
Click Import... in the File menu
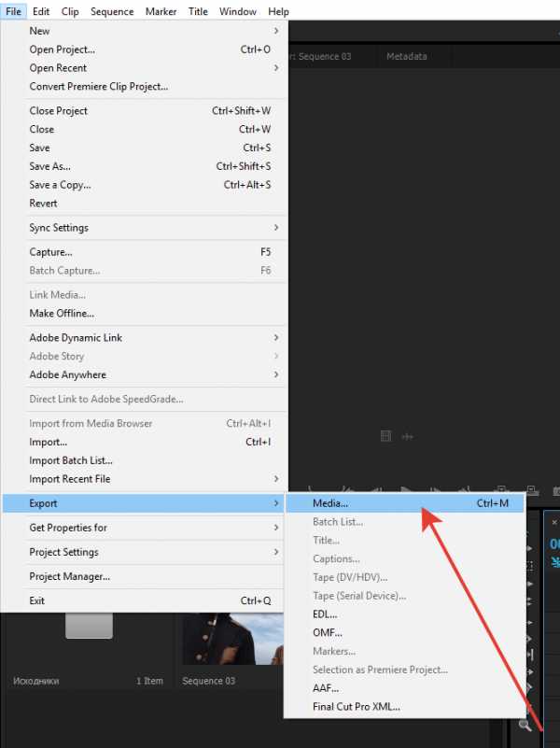(48, 443)
